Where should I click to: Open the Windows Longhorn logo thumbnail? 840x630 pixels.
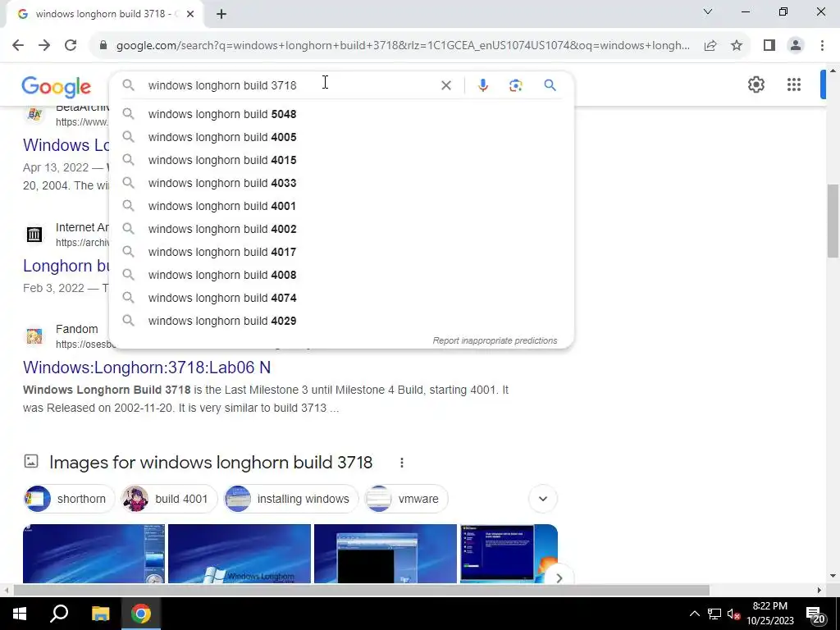click(240, 554)
